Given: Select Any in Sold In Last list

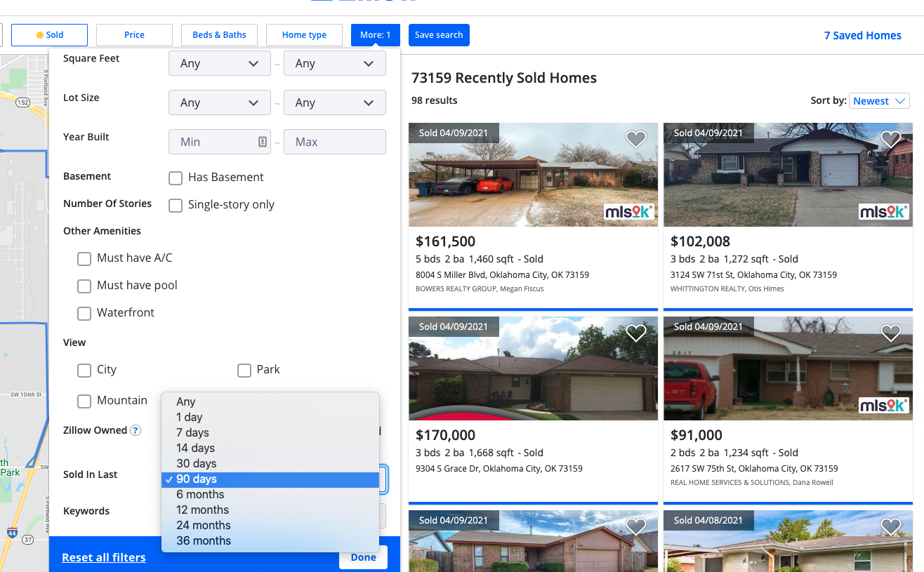Looking at the screenshot, I should click(x=270, y=401).
